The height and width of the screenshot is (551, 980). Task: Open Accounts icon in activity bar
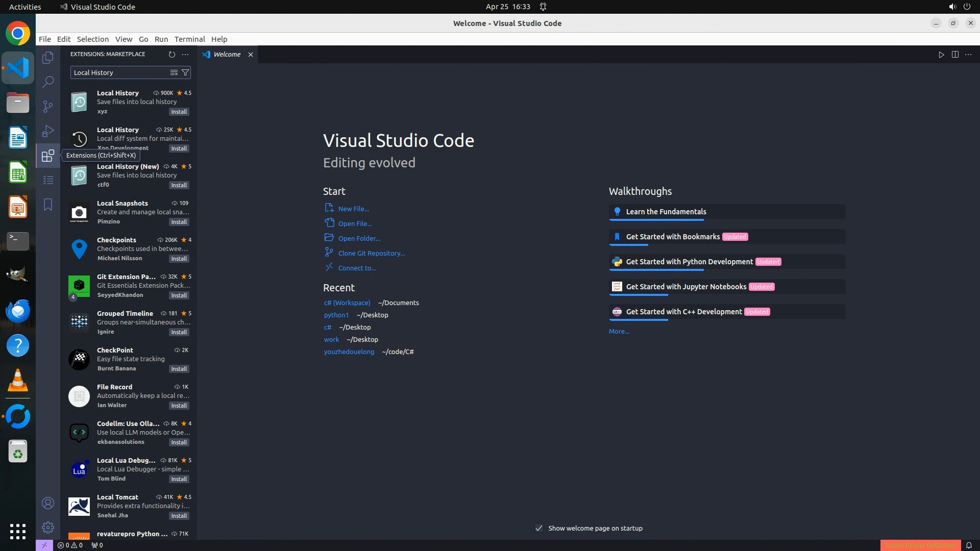coord(48,503)
